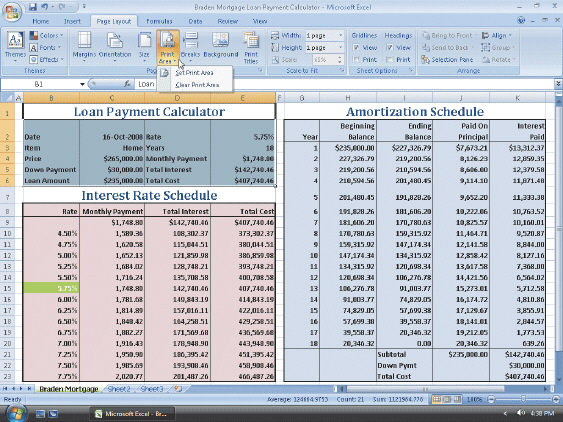Click the Office button
This screenshot has width=563, height=422.
pos(12,11)
